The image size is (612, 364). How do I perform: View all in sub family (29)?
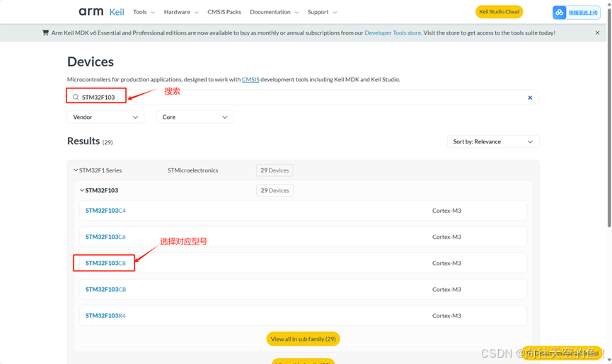(304, 339)
